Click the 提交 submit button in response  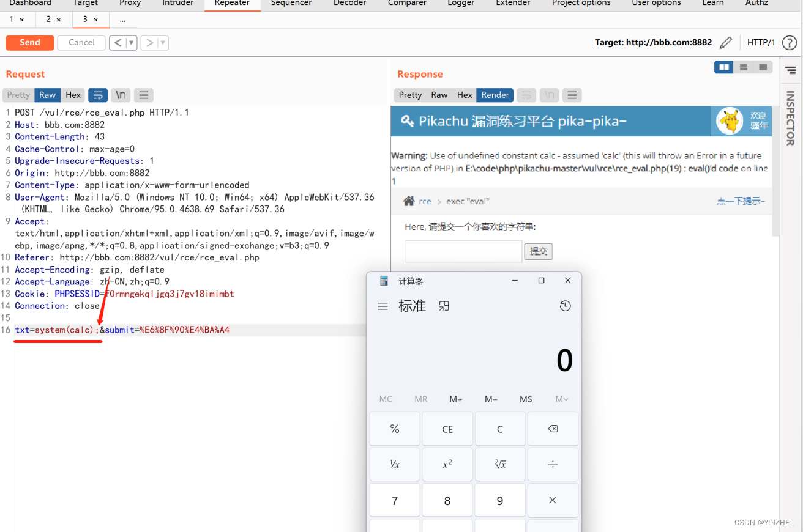[539, 251]
